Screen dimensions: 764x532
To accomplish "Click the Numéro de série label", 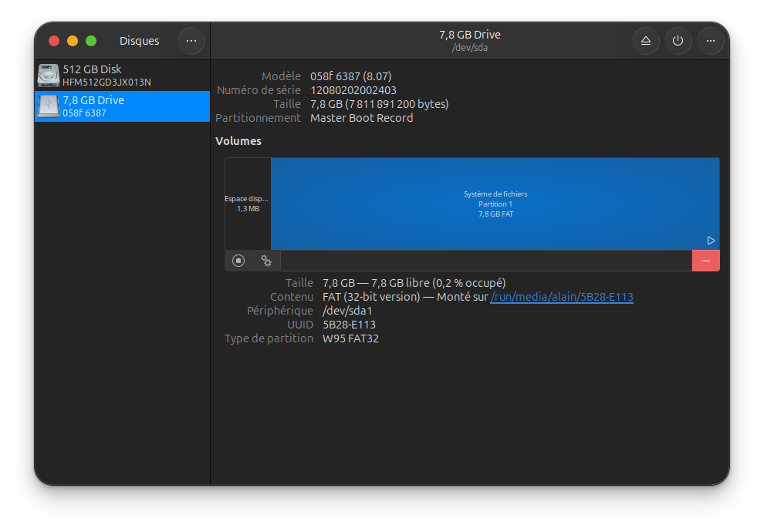I will 259,90.
